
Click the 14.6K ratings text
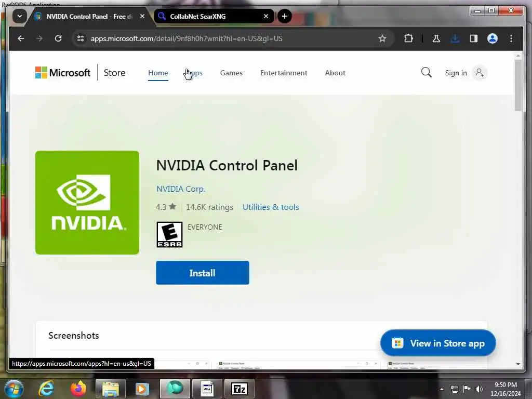[209, 207]
